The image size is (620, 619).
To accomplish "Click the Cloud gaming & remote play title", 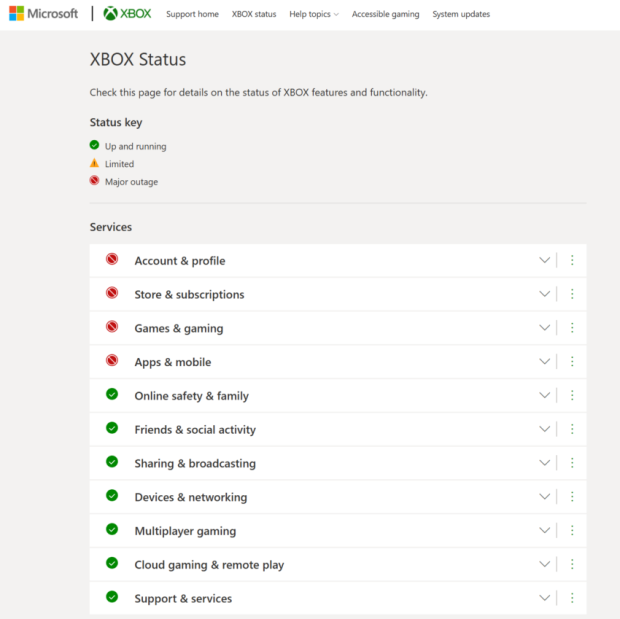I will point(209,565).
